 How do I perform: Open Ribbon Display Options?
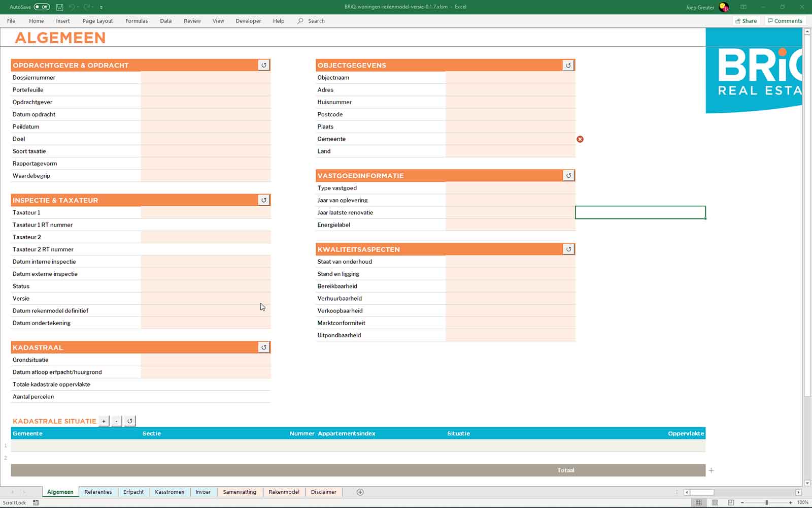coord(743,7)
